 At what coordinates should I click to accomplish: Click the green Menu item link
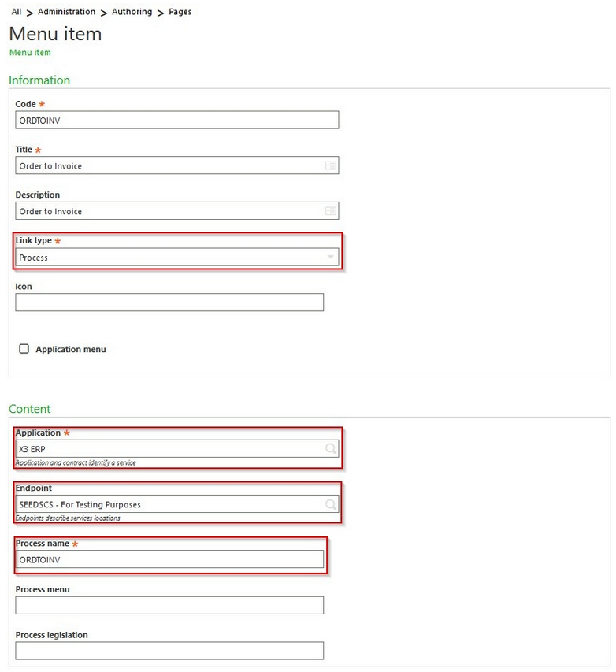[x=30, y=52]
